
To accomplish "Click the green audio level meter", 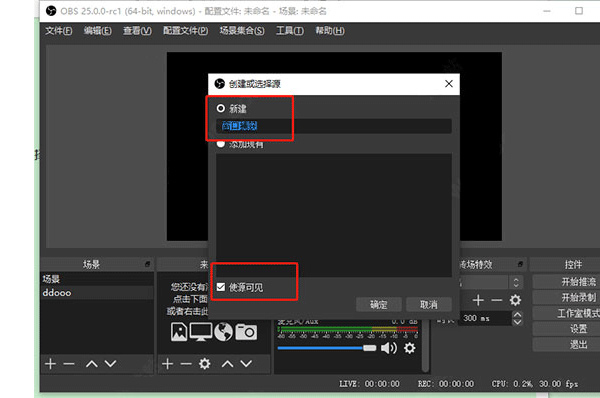I will (348, 329).
